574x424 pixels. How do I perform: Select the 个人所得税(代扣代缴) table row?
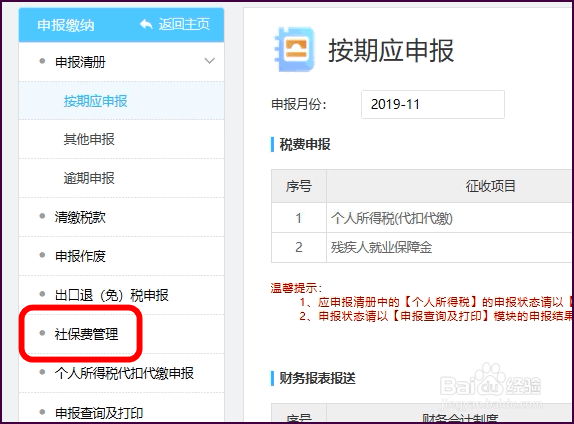422,218
